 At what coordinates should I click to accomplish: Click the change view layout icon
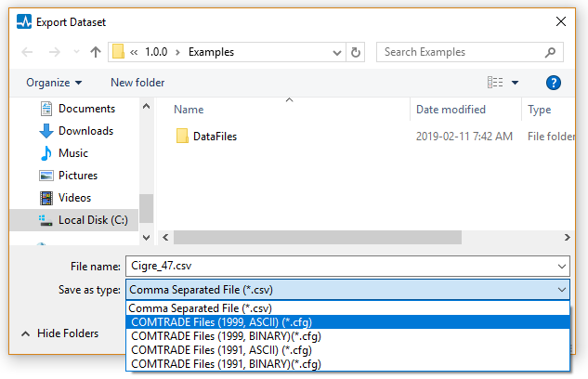[495, 83]
